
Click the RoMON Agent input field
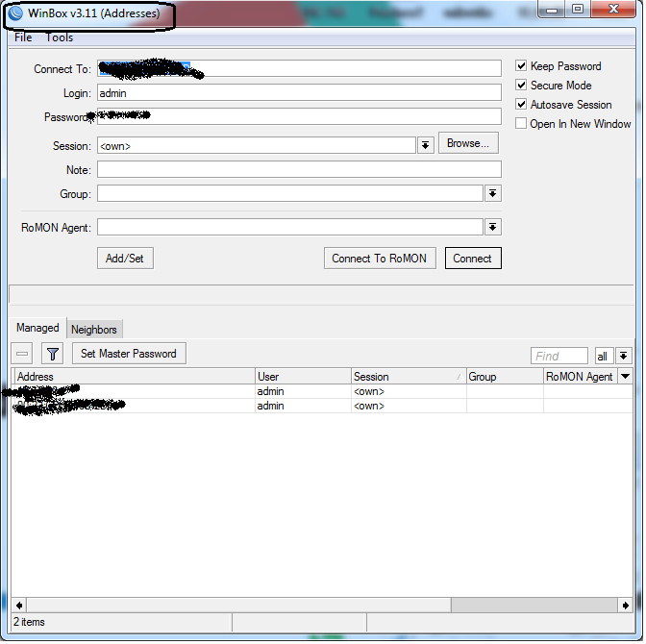290,228
